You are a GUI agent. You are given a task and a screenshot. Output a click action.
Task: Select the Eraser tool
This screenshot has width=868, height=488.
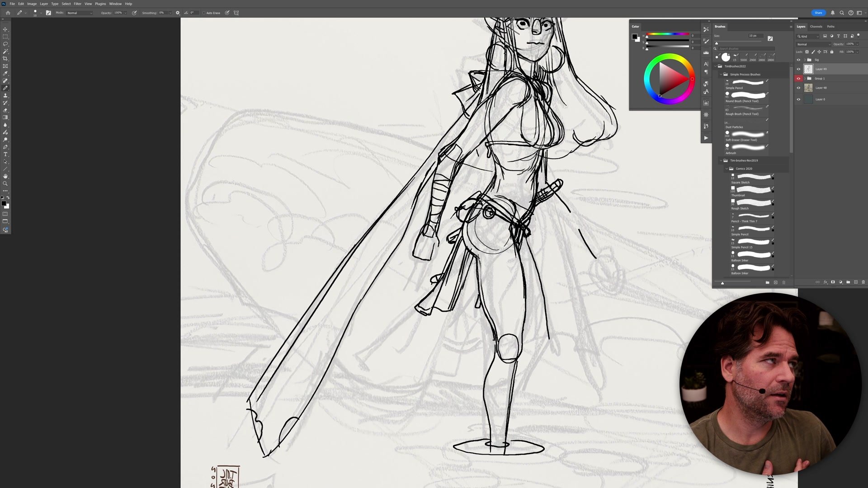tap(5, 110)
